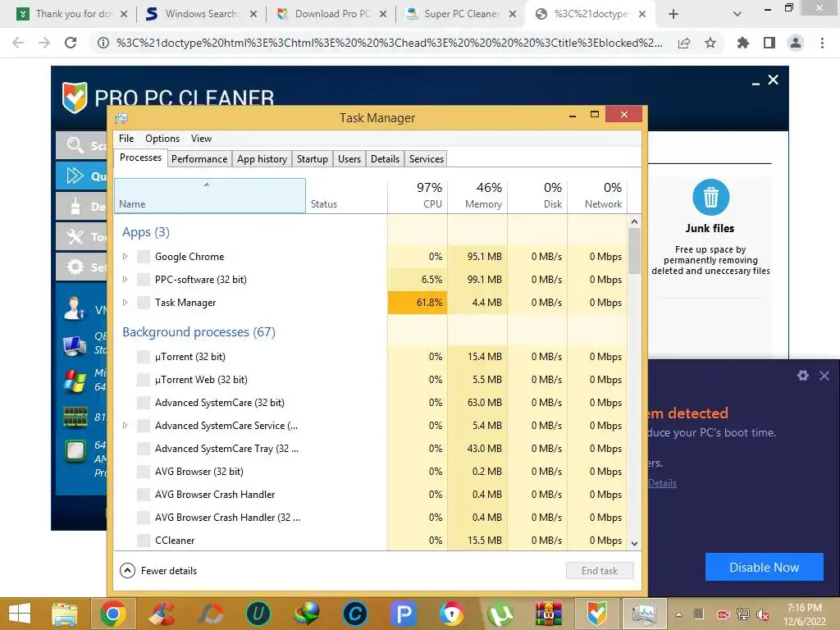Viewport: 840px width, 630px height.
Task: Select the µTorrent Web (32 bit) row
Action: click(371, 380)
